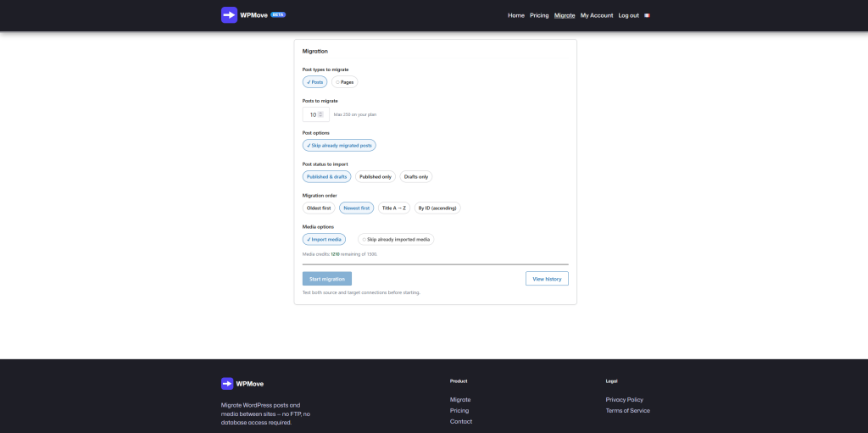
Task: Click the stepper arrows in posts count
Action: point(320,114)
